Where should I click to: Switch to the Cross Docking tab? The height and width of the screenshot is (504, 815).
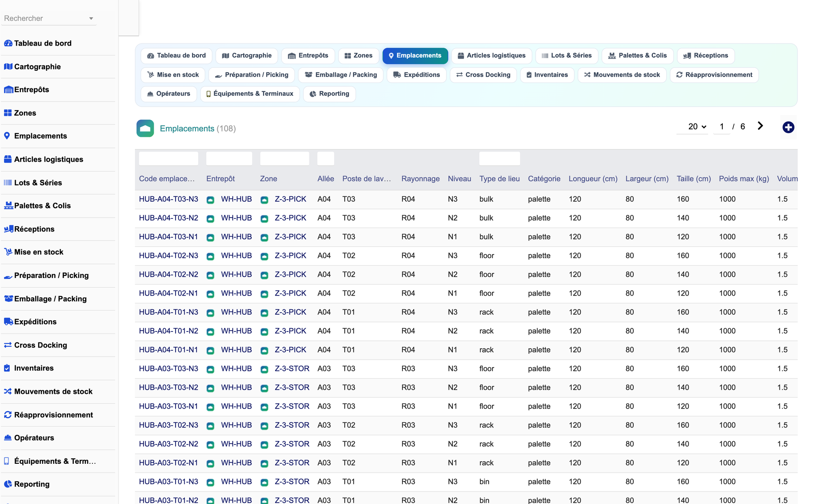[x=483, y=75]
